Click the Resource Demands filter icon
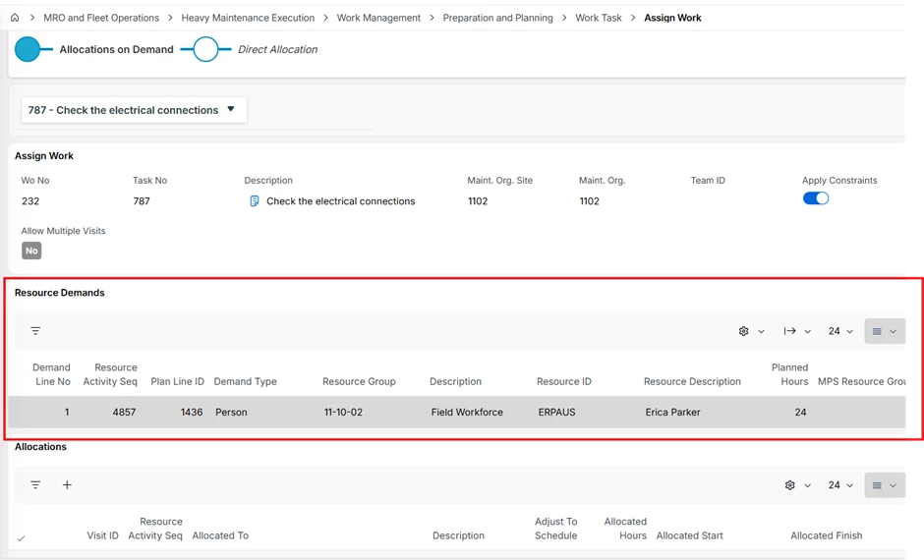This screenshot has width=924, height=560. (35, 331)
